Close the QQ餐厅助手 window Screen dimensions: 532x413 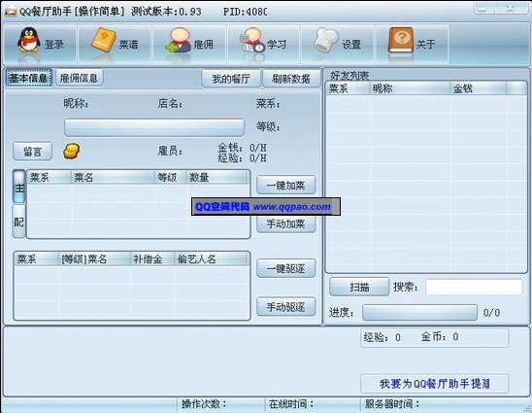510,8
